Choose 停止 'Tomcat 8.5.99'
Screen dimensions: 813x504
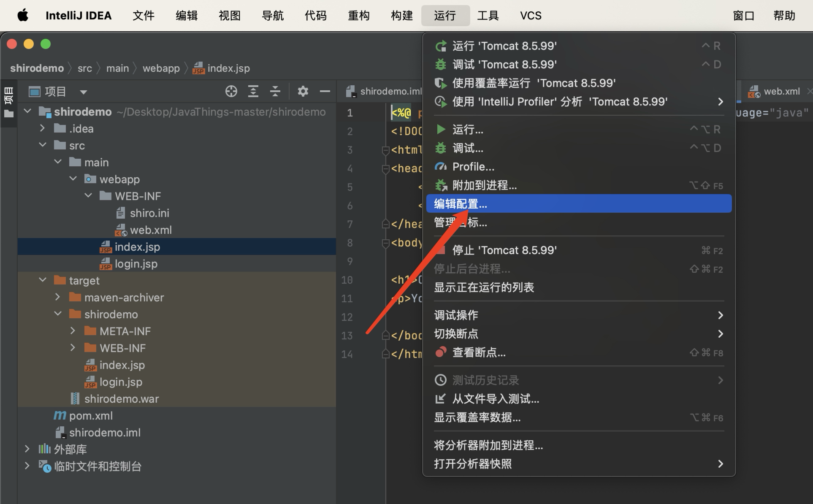tap(579, 250)
